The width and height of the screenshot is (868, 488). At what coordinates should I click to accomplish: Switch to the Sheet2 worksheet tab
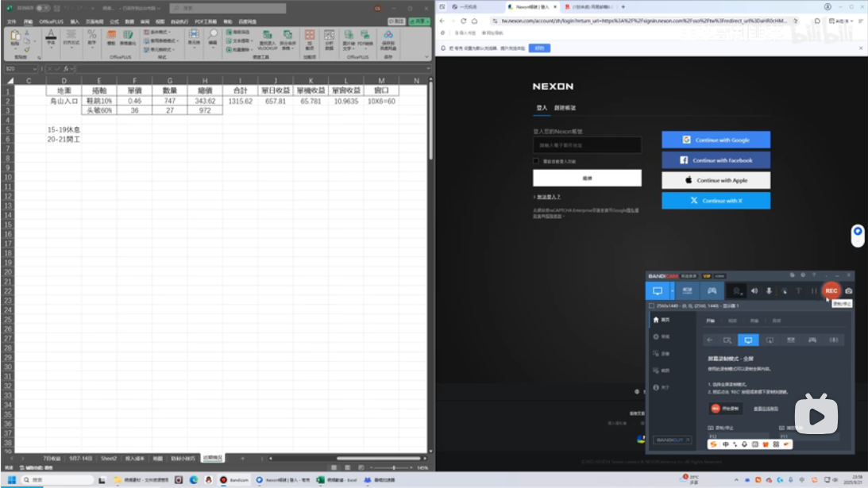(109, 458)
